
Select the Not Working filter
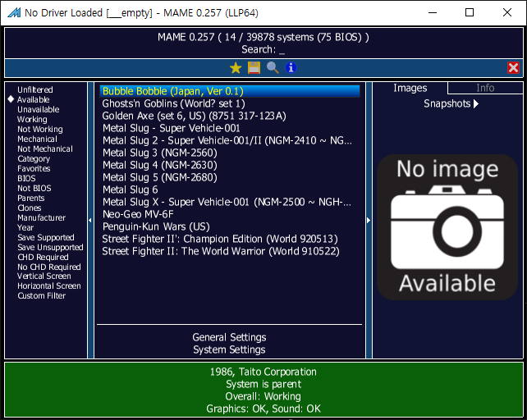(40, 129)
